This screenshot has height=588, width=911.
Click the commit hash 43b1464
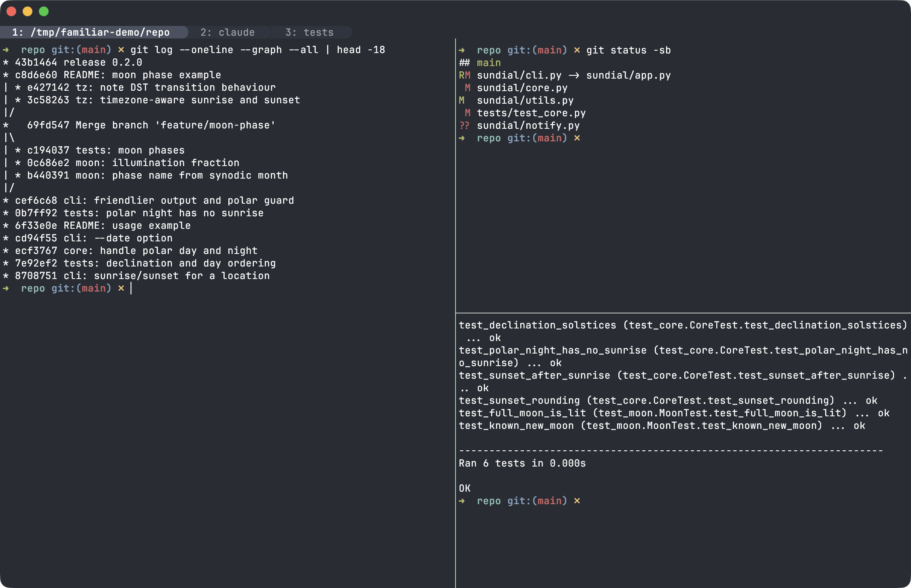point(36,62)
